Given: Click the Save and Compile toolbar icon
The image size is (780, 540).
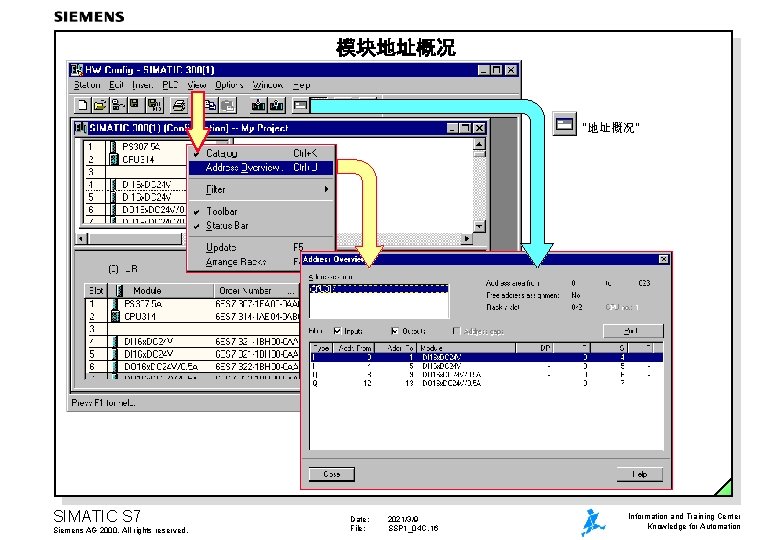Looking at the screenshot, I should [154, 105].
